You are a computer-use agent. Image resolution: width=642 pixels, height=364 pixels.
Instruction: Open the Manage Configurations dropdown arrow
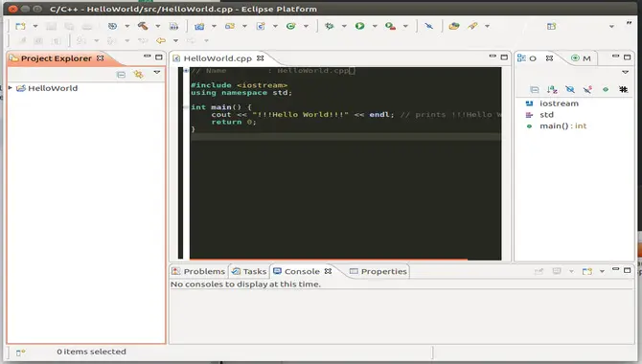126,26
